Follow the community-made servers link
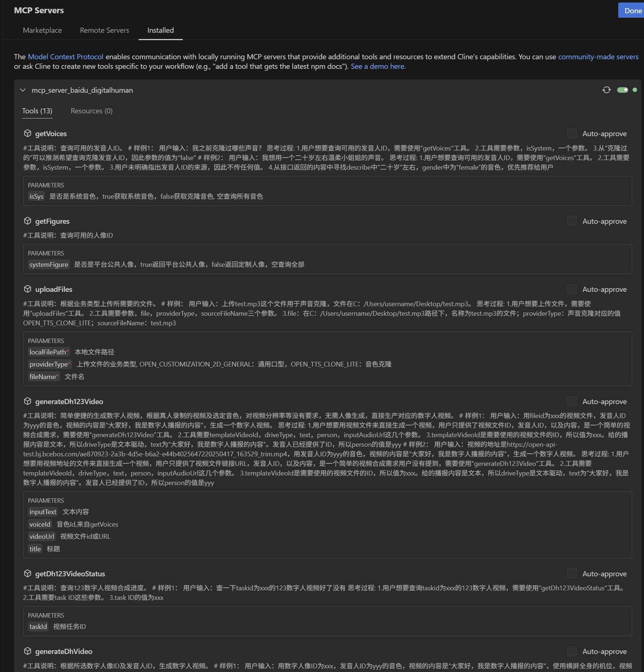 coord(598,57)
